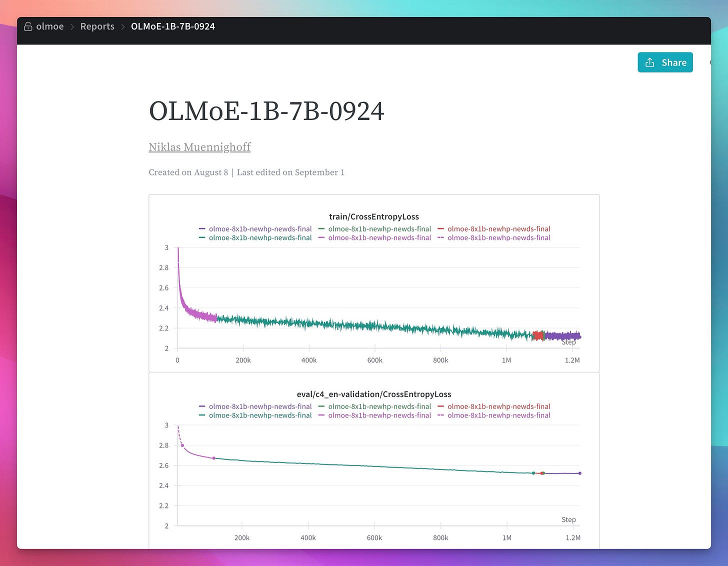
Task: Click the 2.6 y-axis label in eval chart
Action: click(164, 465)
